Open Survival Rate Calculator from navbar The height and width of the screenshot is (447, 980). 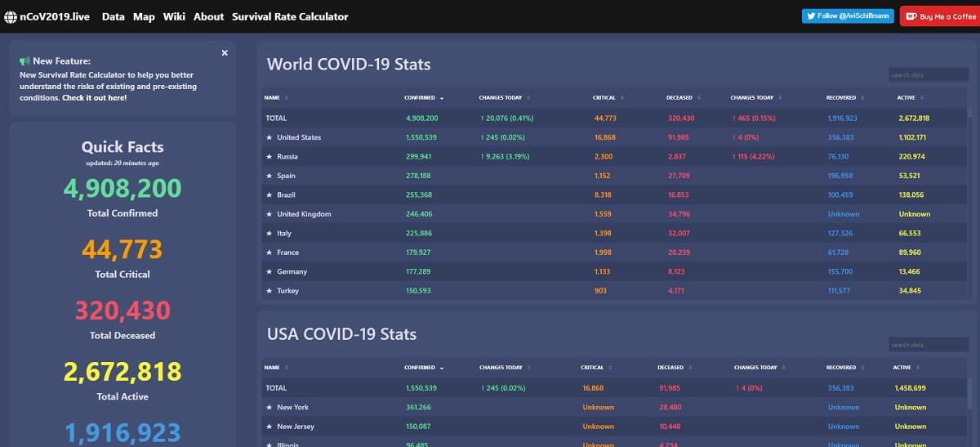tap(290, 16)
